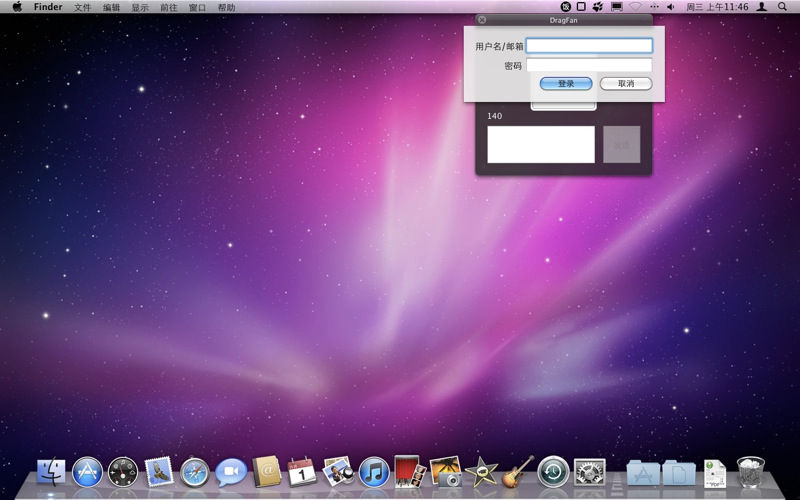
Task: Open the 显示 menu
Action: pyautogui.click(x=140, y=7)
